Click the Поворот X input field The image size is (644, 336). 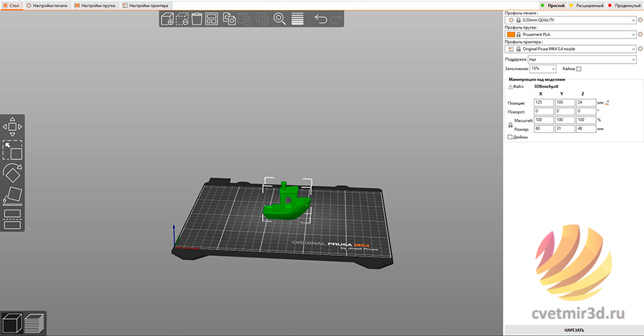pyautogui.click(x=544, y=112)
